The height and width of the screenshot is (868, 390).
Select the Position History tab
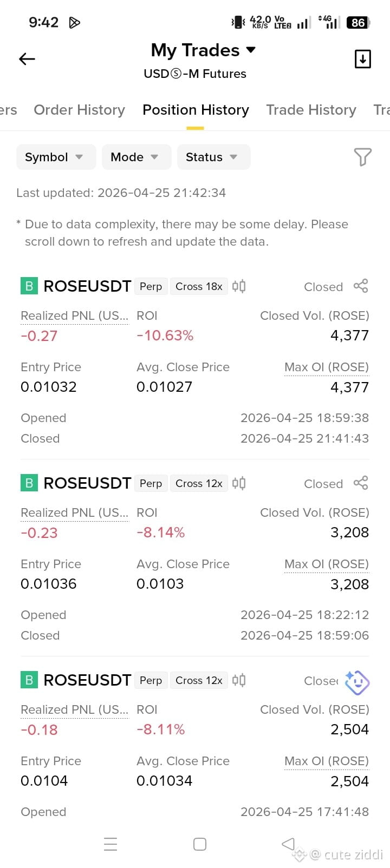click(196, 110)
